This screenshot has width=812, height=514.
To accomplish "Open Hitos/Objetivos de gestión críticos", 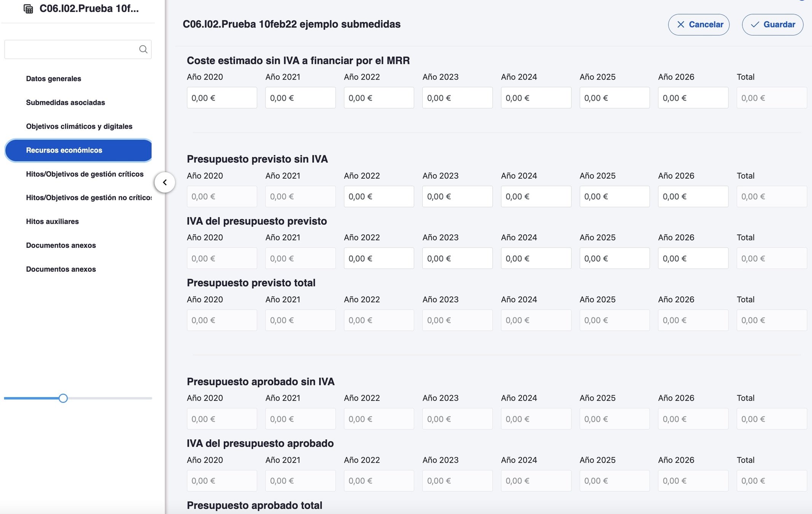I will pos(84,174).
